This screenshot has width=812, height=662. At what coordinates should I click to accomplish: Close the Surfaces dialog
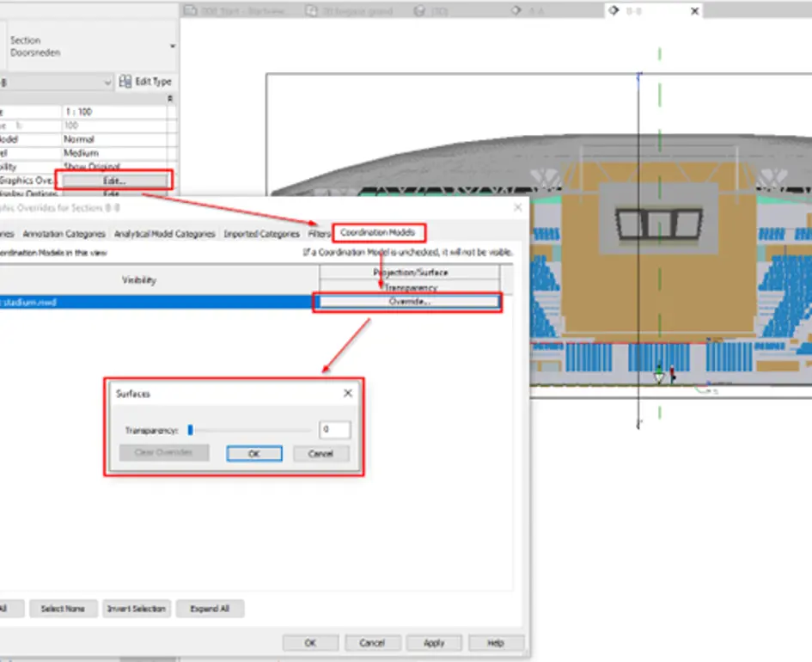click(348, 393)
